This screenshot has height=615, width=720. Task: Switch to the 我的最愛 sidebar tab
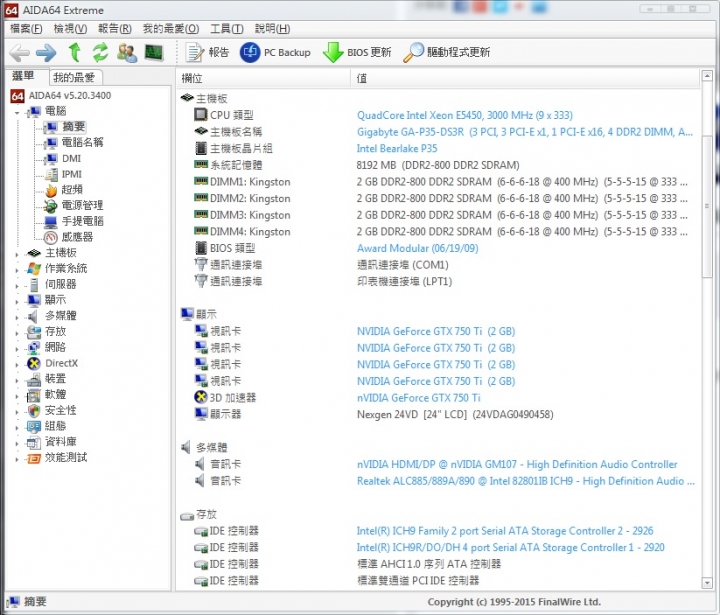pyautogui.click(x=74, y=77)
